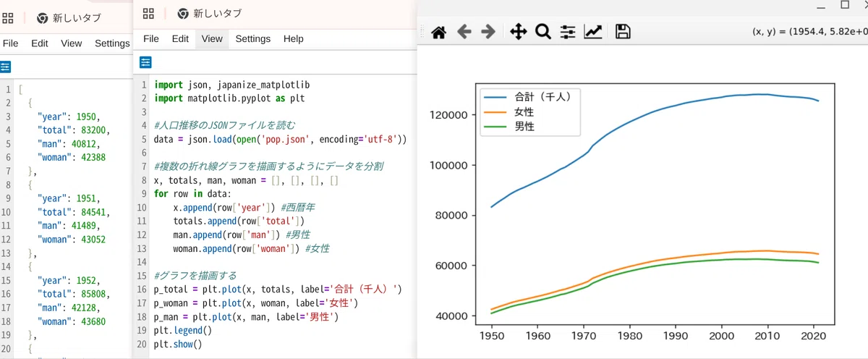Toggle blue sidebar icon in the Python editor window
This screenshot has width=868, height=359.
(146, 62)
